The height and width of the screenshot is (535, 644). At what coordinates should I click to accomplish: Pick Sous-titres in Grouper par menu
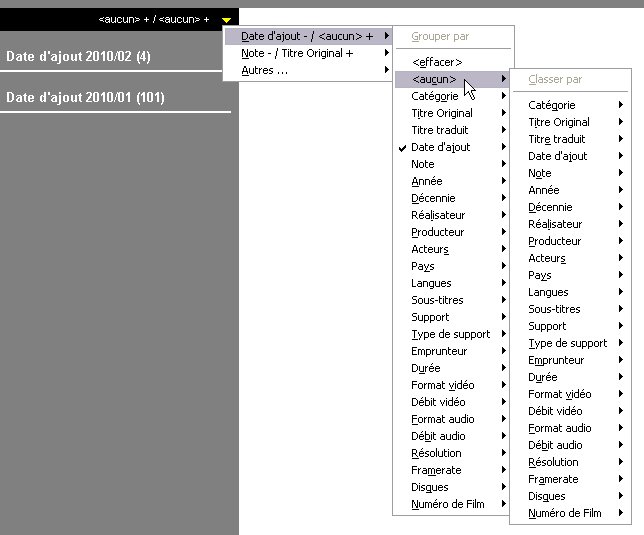tap(451, 300)
